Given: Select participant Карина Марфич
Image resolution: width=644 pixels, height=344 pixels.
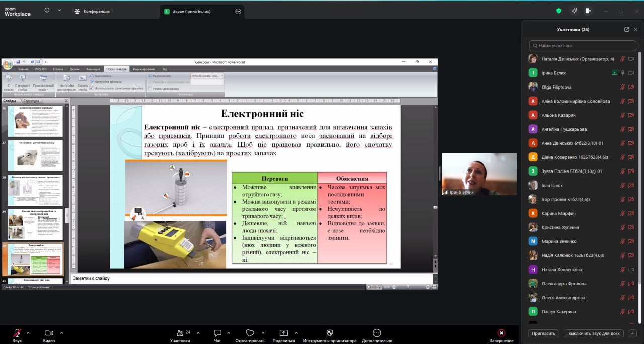Looking at the screenshot, I should [582, 213].
